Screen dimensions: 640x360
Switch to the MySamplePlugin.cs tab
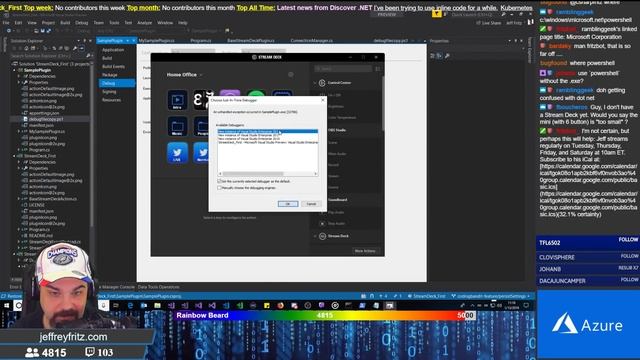click(157, 41)
